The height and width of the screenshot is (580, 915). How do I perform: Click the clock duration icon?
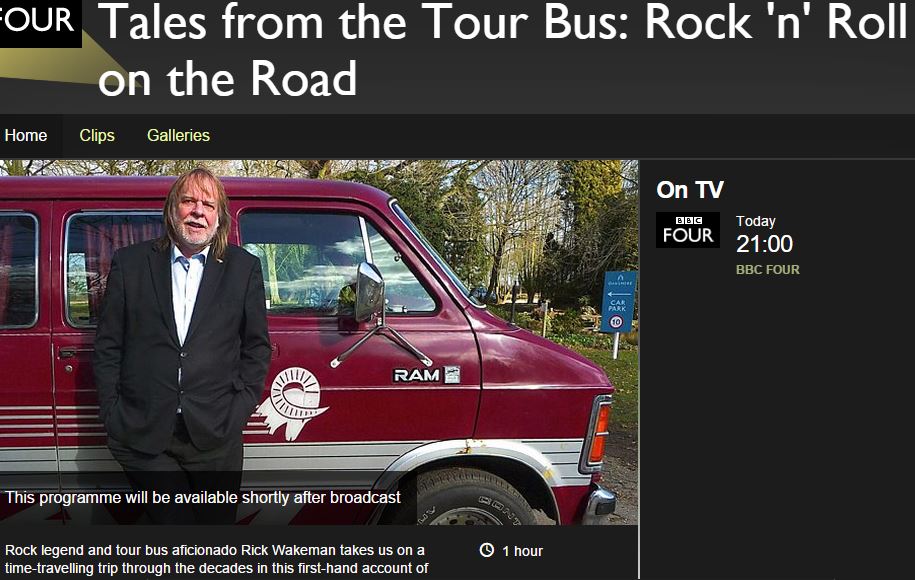point(487,550)
